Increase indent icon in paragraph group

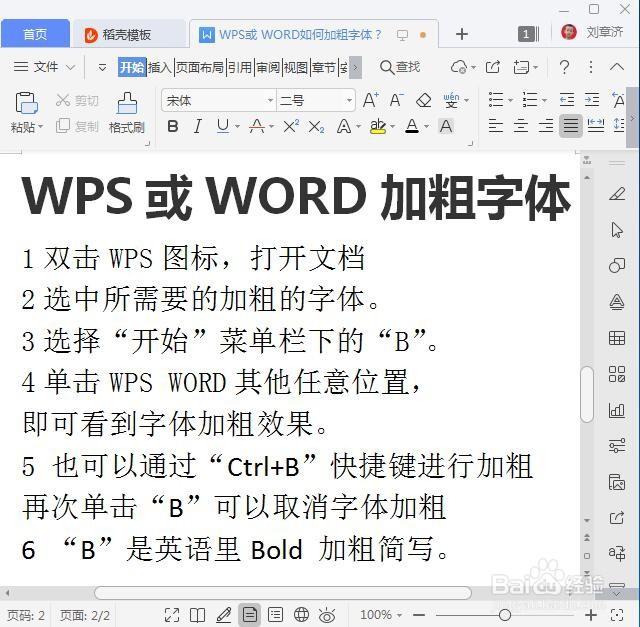pos(591,100)
